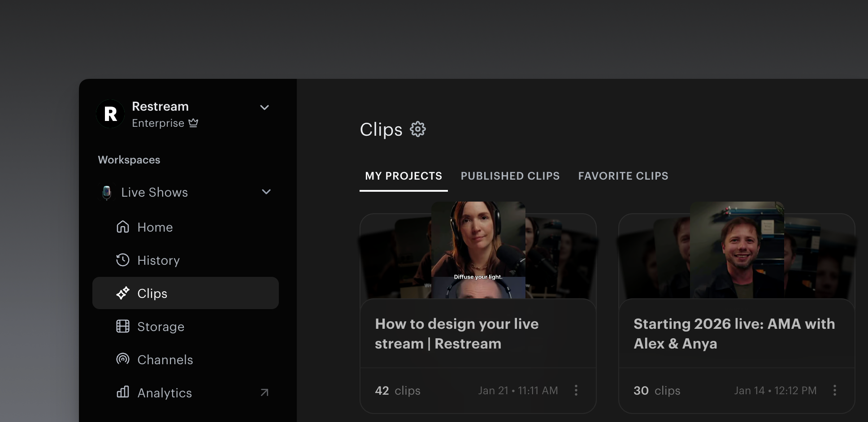
Task: Open "How to design your live stream" project
Action: coord(456,334)
